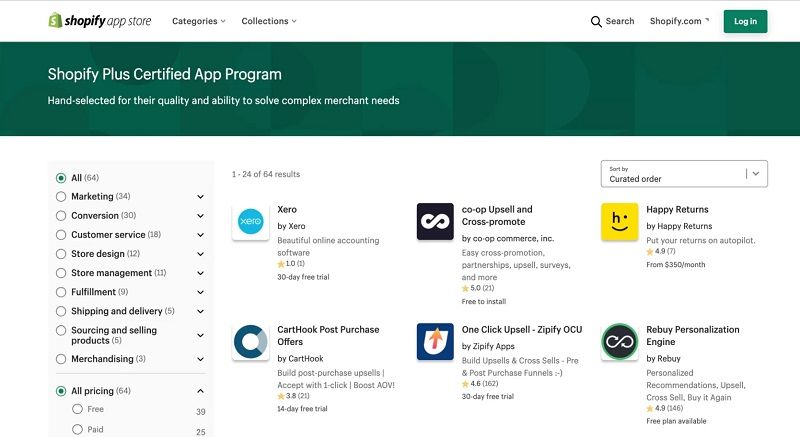This screenshot has height=437, width=800.
Task: Select the Customer service radio button
Action: pos(61,235)
